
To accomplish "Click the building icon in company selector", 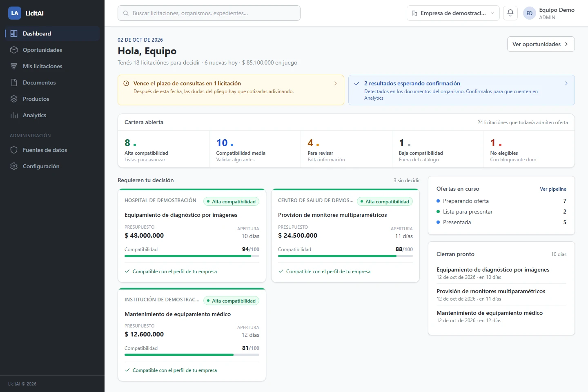I will pyautogui.click(x=414, y=13).
